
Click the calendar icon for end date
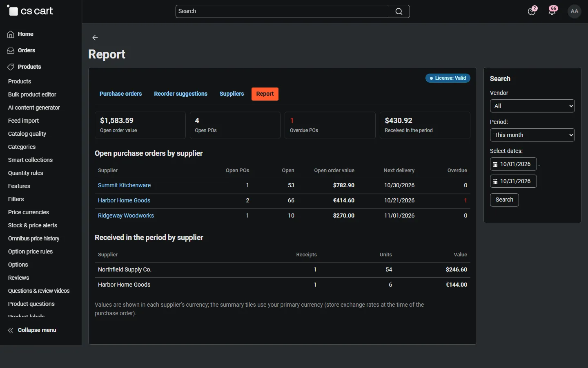495,182
